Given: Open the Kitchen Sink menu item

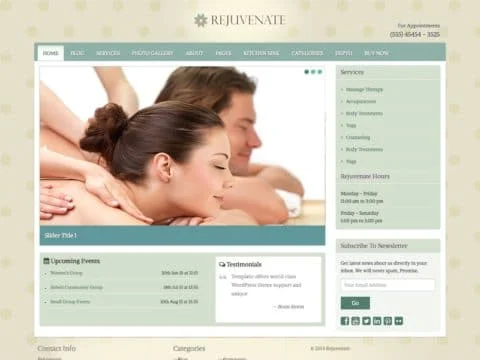Looking at the screenshot, I should pos(261,53).
